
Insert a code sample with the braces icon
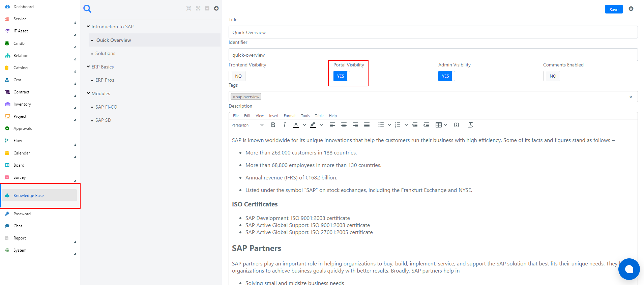point(457,125)
